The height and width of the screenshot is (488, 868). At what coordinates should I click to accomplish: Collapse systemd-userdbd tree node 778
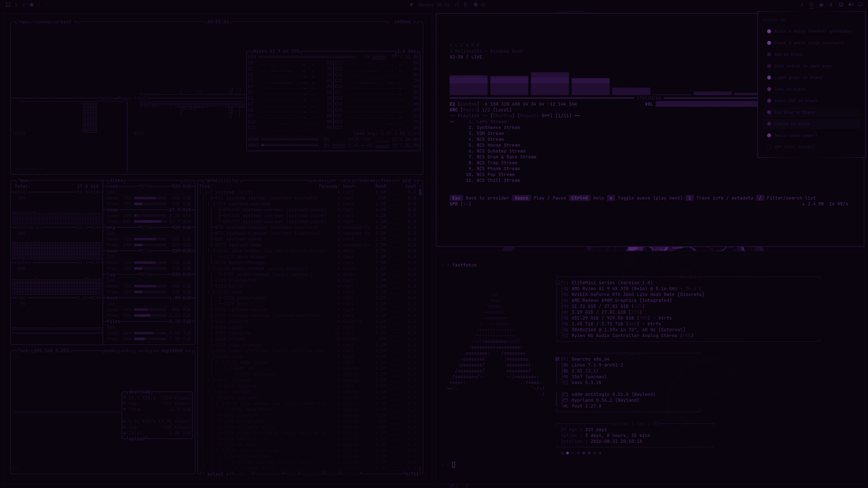coord(211,204)
